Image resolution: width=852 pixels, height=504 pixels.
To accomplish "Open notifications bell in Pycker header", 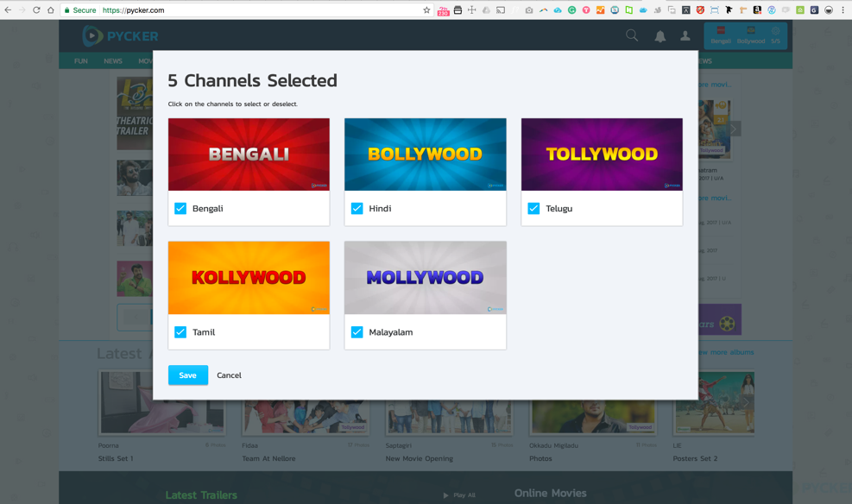I will tap(660, 36).
